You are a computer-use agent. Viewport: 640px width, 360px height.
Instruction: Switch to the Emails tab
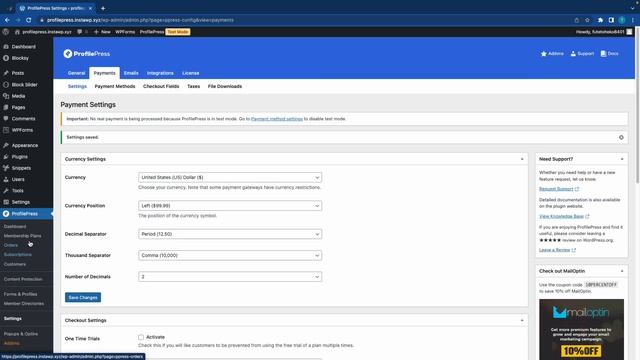tap(131, 73)
